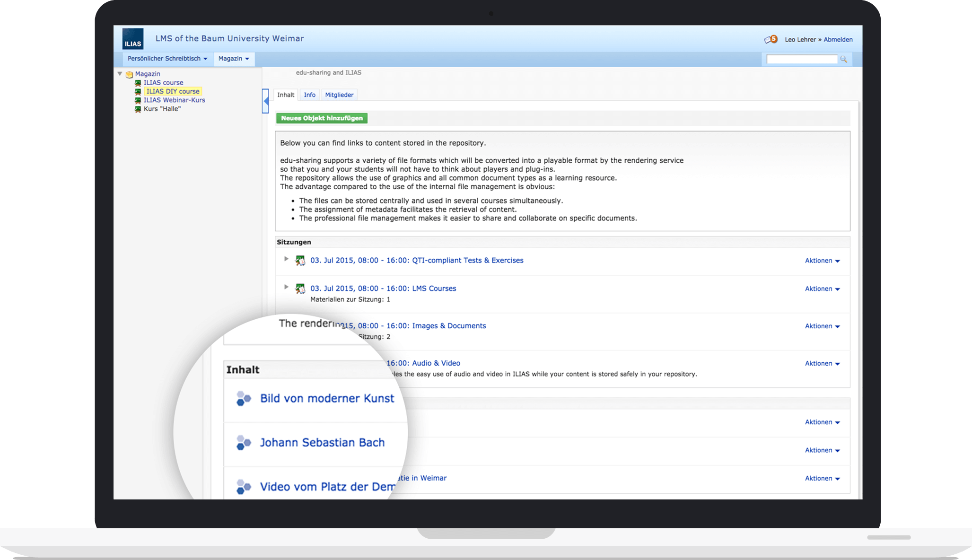Click the edu-sharing node icon for Bild von moderner Kunst
The height and width of the screenshot is (560, 972).
(243, 398)
